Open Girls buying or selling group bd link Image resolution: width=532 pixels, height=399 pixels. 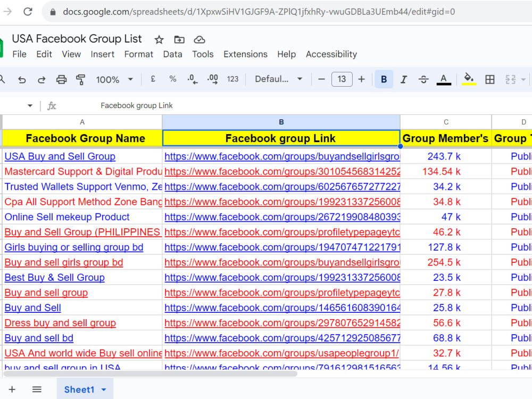[x=74, y=247]
